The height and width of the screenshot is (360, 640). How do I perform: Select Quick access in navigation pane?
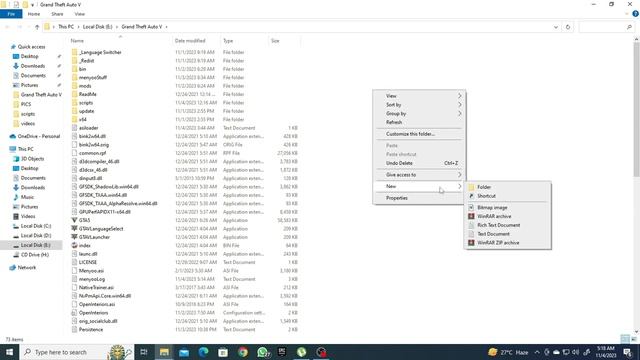coord(31,47)
